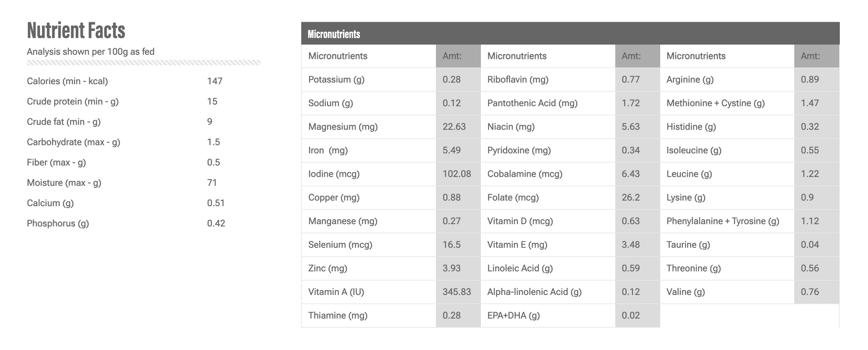Click the Crude protein value 15

click(x=212, y=101)
